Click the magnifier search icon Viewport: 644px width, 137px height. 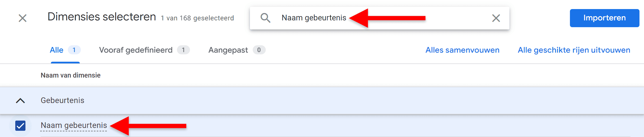click(265, 18)
